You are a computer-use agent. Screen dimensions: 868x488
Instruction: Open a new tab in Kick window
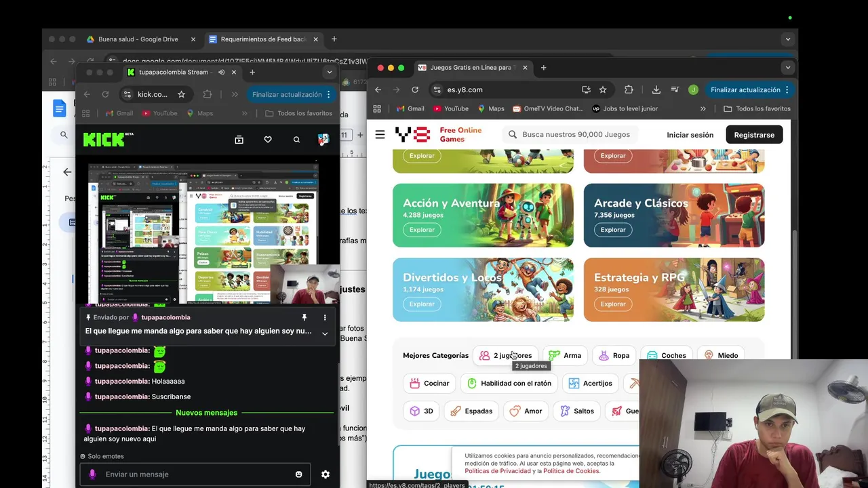point(252,73)
